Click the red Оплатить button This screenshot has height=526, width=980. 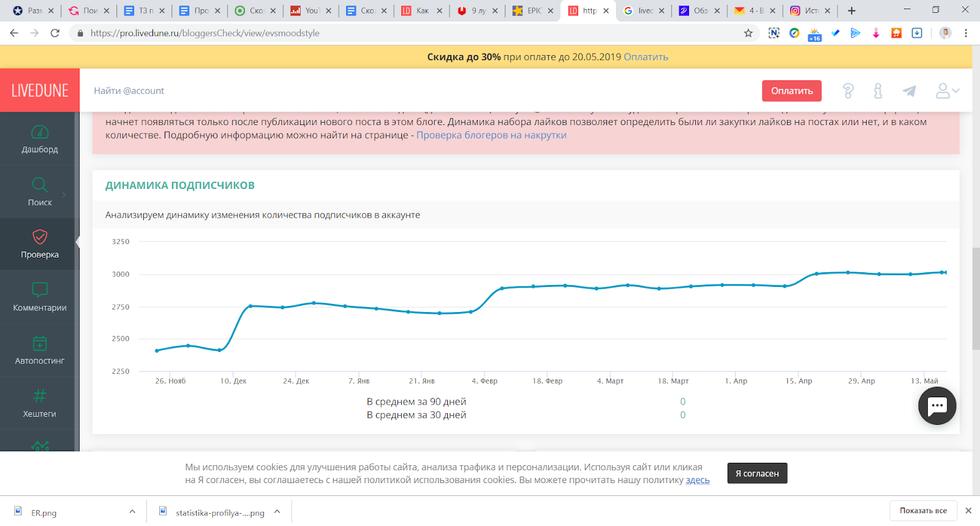pos(791,91)
